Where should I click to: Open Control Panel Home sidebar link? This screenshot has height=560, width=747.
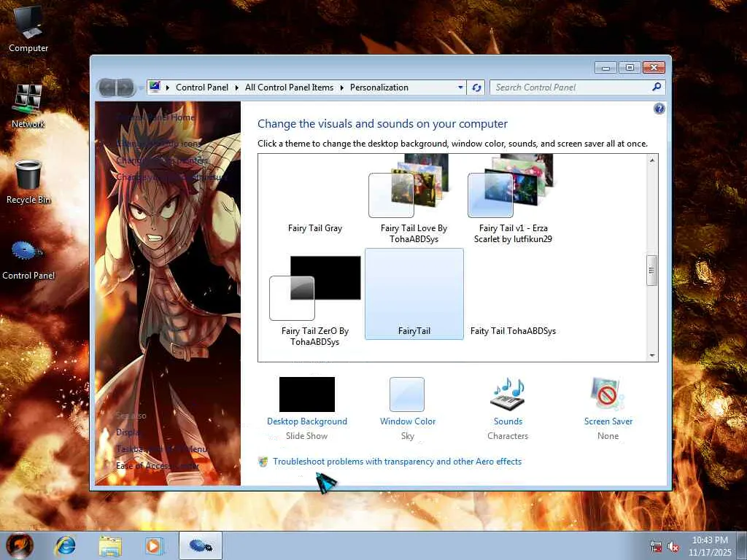point(156,117)
